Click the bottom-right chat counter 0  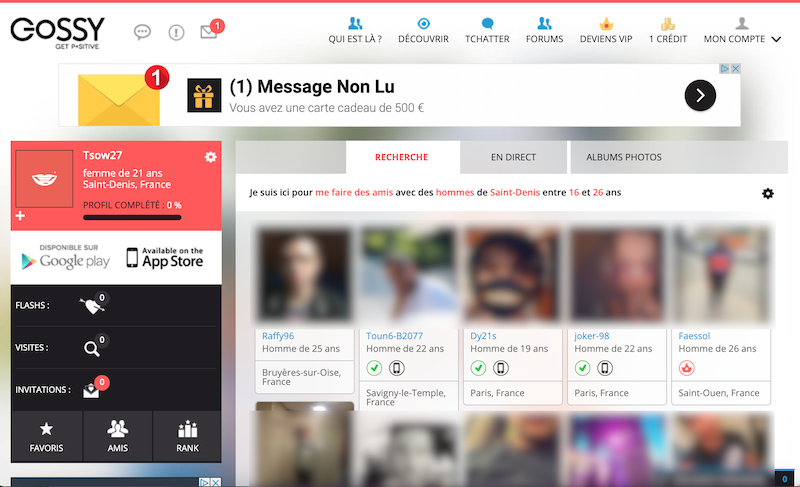click(x=784, y=479)
